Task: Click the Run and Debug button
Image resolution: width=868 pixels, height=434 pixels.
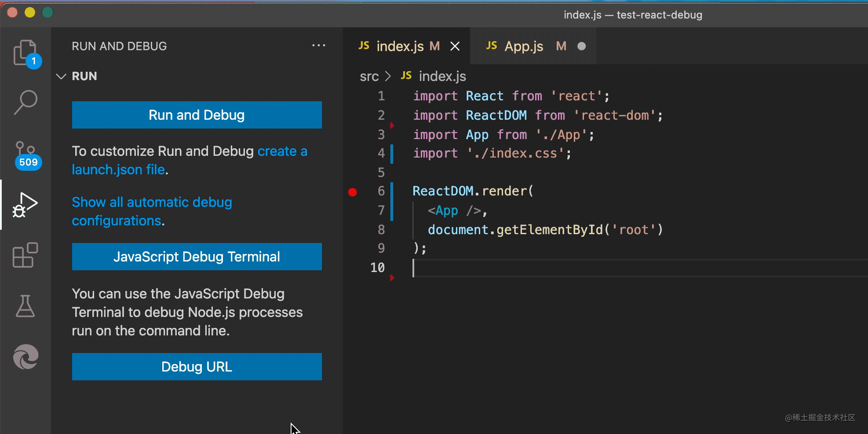Action: 197,115
